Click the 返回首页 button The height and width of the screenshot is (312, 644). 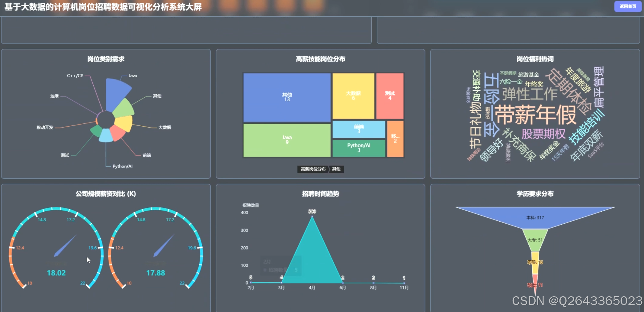point(628,6)
